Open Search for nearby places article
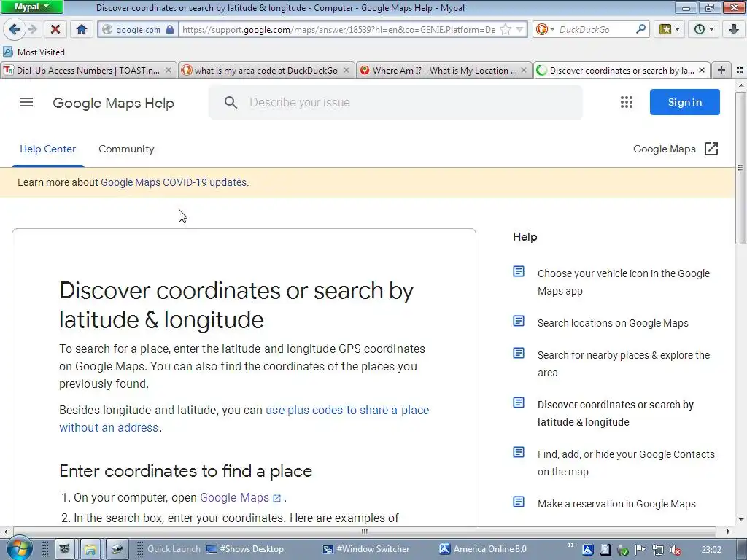This screenshot has width=747, height=560. coord(624,364)
